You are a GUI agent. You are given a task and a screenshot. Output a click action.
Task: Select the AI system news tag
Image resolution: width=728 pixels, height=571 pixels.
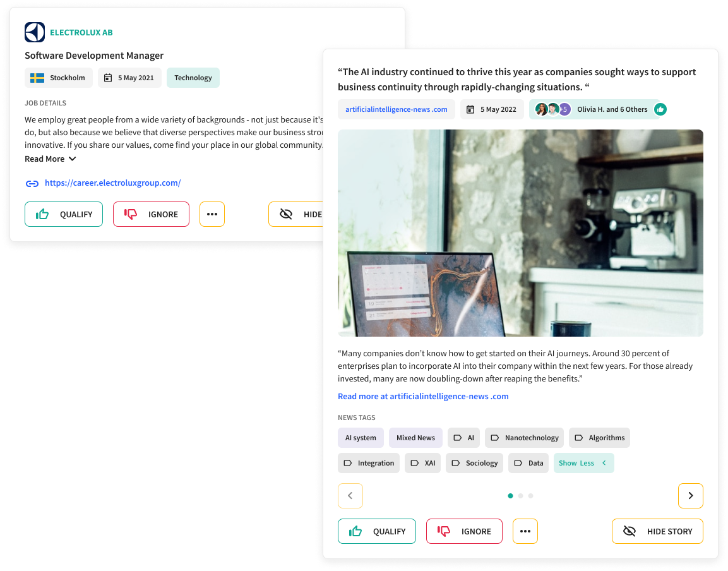[361, 438]
